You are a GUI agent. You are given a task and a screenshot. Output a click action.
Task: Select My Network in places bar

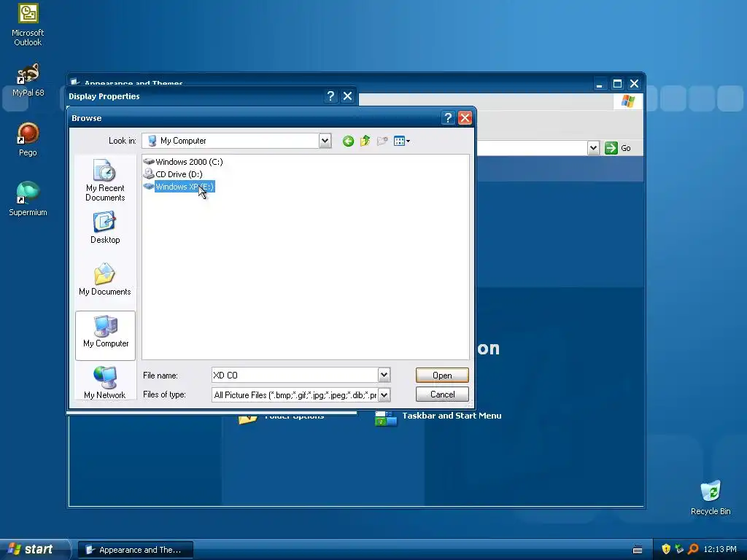tap(105, 383)
